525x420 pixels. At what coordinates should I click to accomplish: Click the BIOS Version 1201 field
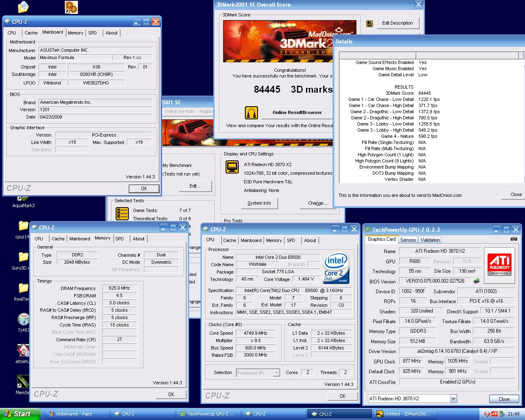click(x=96, y=110)
